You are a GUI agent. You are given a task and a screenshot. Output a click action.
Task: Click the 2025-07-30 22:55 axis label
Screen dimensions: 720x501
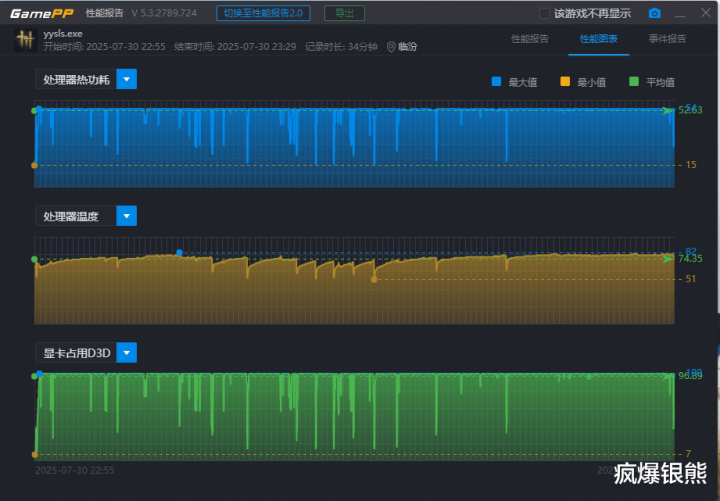[x=75, y=470]
